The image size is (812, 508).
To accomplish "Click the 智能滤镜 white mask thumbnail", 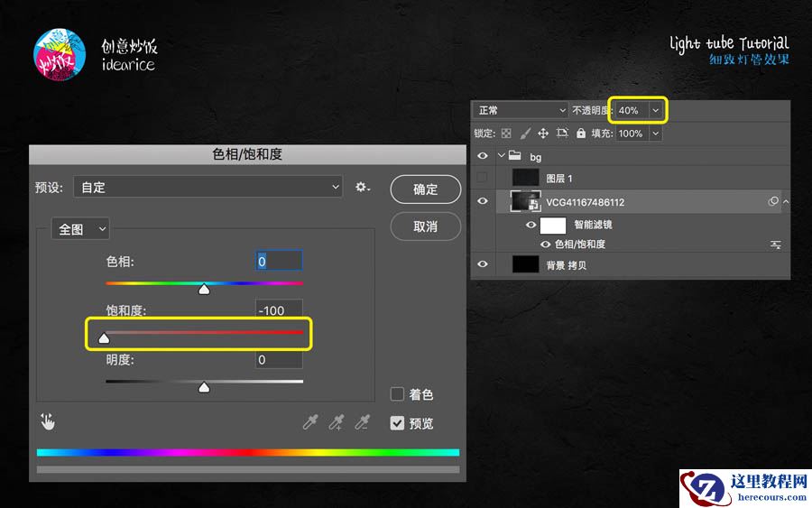I will (553, 226).
